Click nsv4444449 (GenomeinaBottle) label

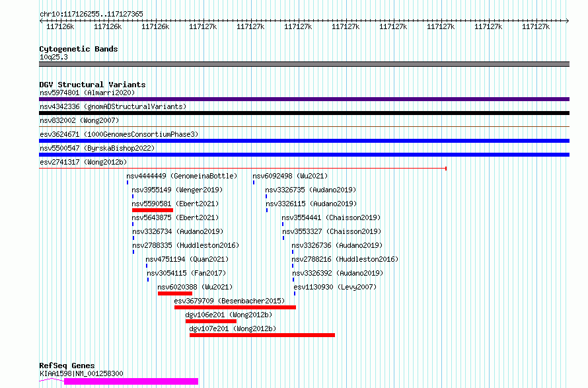182,176
